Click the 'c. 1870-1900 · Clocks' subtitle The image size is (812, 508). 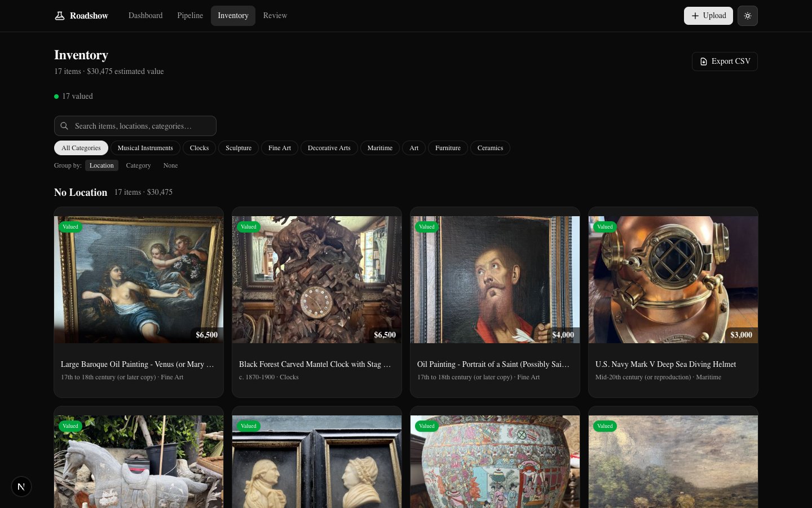click(269, 377)
